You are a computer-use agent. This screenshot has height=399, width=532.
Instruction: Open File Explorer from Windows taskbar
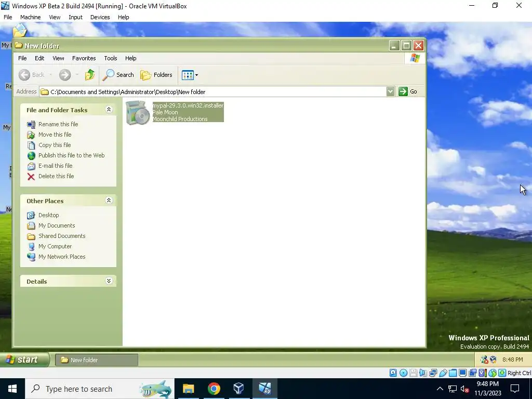[188, 389]
